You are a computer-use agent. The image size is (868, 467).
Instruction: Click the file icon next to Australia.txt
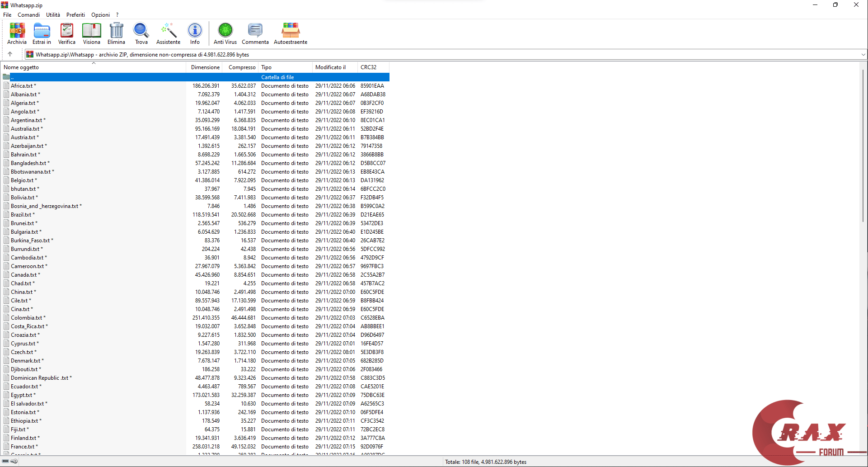coord(6,129)
